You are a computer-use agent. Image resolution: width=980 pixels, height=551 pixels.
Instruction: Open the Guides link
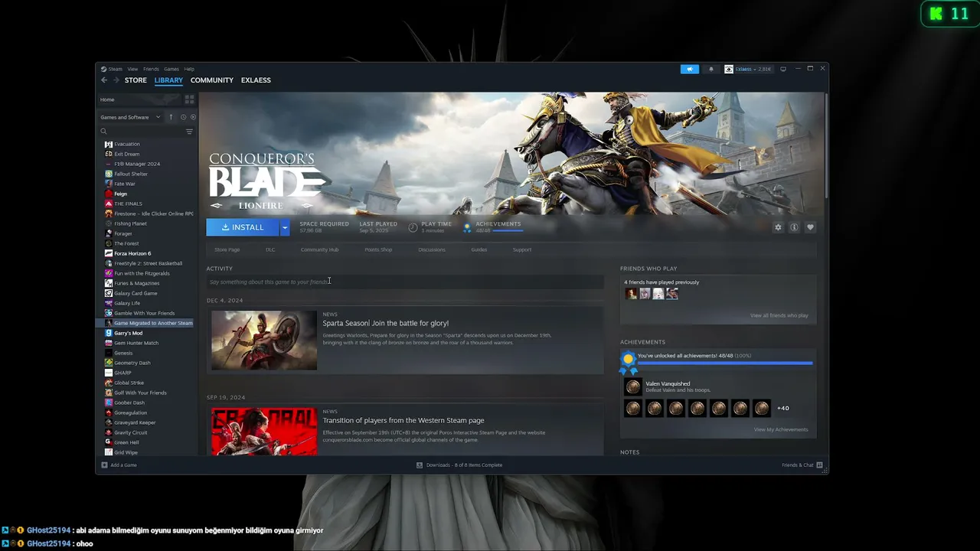479,249
